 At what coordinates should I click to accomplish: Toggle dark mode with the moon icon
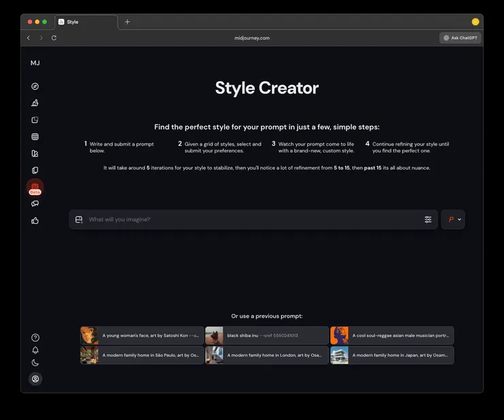(35, 363)
